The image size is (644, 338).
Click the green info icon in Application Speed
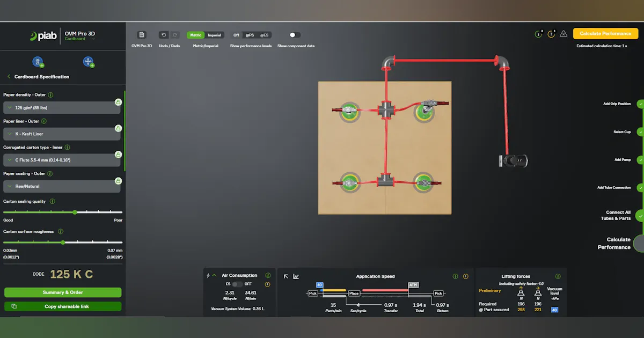coord(455,276)
